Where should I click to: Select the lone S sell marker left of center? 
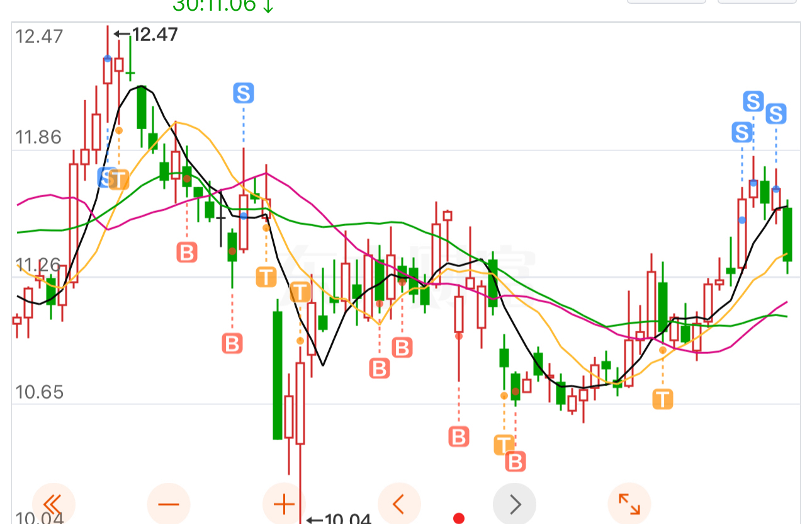(x=244, y=93)
